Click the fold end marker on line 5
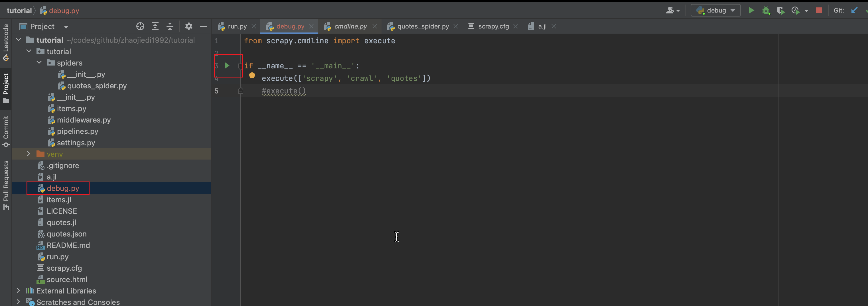 tap(240, 91)
